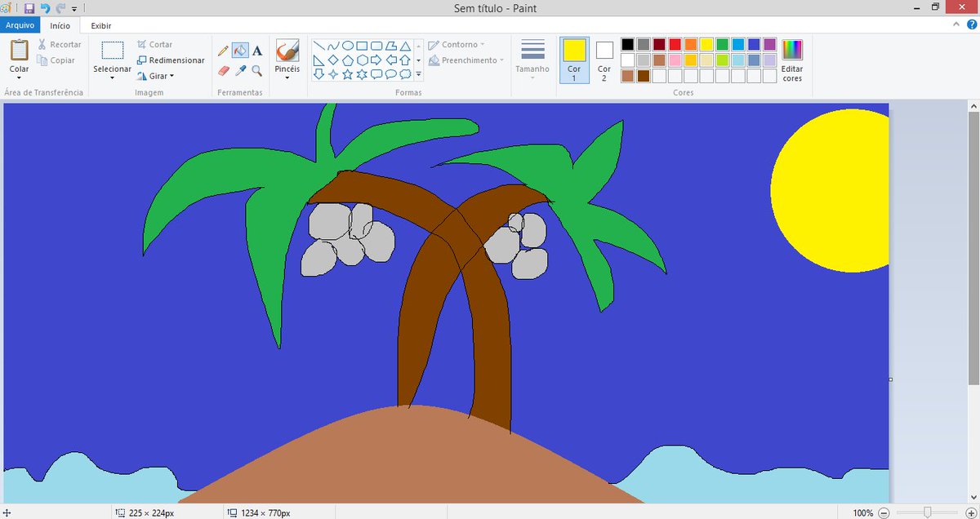Switch to the Início tab
980x519 pixels.
tap(60, 26)
